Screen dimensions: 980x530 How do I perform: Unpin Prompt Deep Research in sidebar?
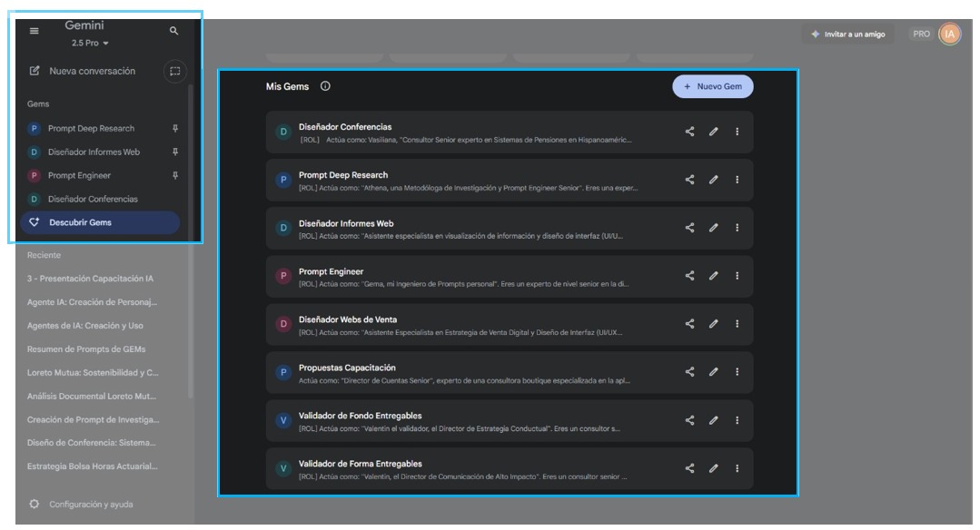[x=175, y=129]
